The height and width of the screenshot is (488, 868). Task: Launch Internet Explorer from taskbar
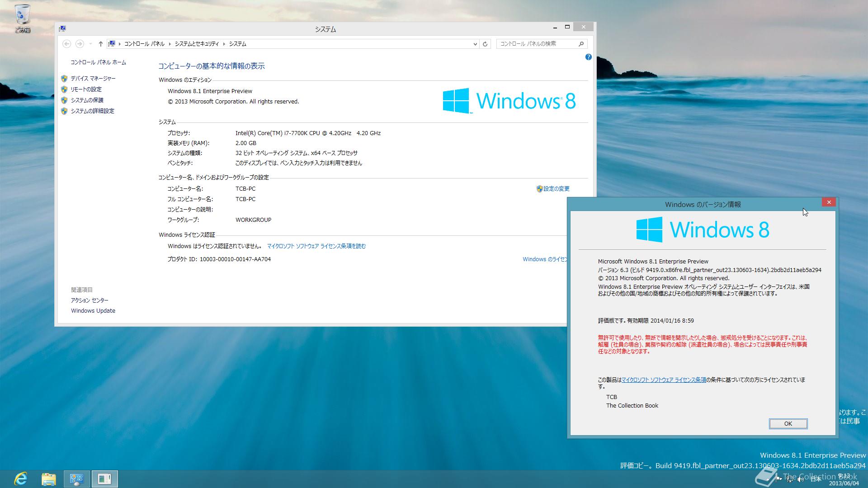pos(20,479)
